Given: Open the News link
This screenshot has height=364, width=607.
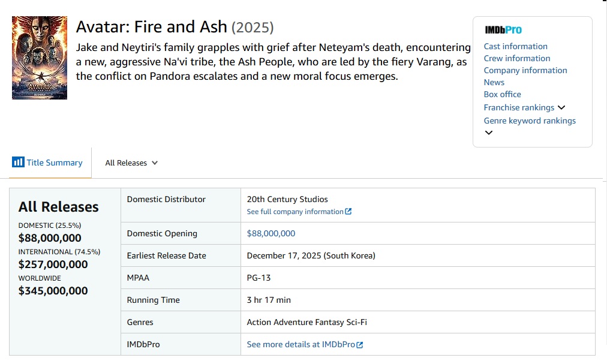Looking at the screenshot, I should click(x=494, y=82).
